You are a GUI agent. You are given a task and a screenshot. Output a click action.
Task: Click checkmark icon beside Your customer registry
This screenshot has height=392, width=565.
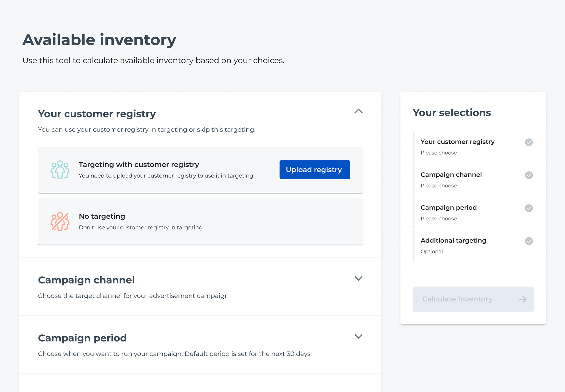(x=529, y=142)
